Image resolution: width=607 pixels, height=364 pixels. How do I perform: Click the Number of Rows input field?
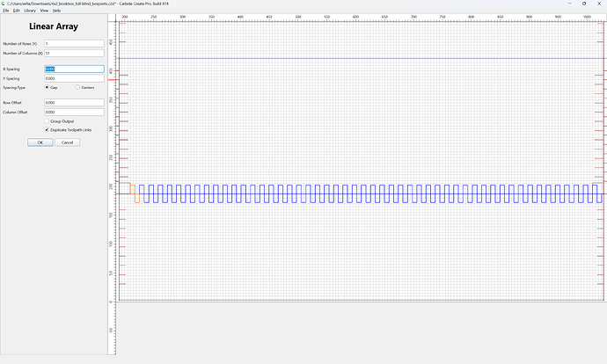point(74,44)
